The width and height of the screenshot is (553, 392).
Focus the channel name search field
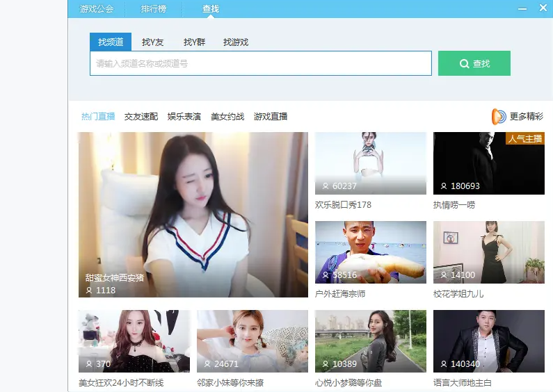(x=261, y=63)
